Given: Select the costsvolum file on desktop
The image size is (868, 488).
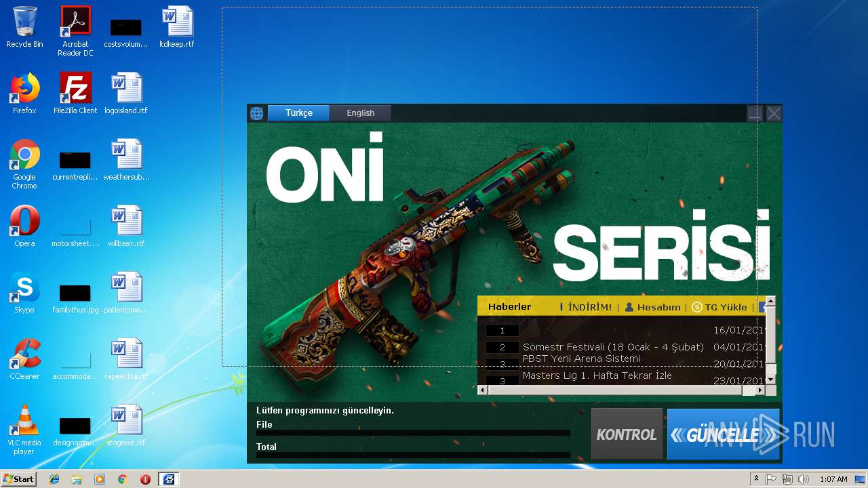Looking at the screenshot, I should click(x=125, y=33).
